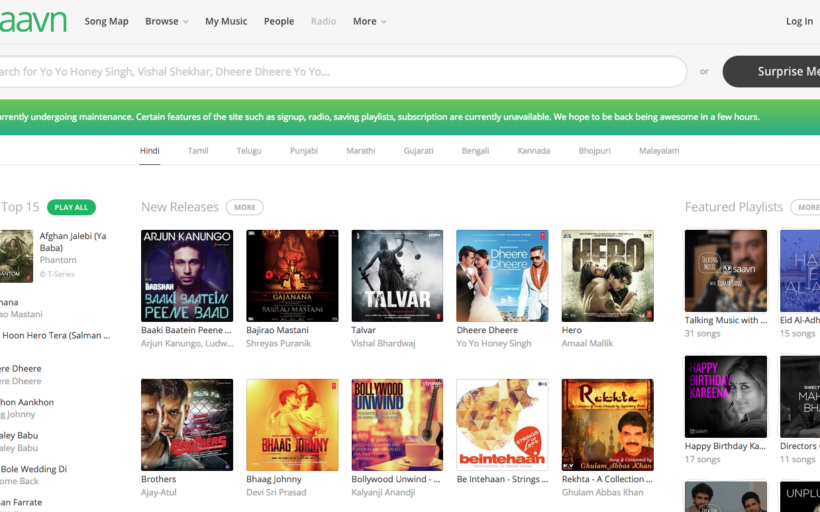Switch to the Telugu tab

pos(249,151)
